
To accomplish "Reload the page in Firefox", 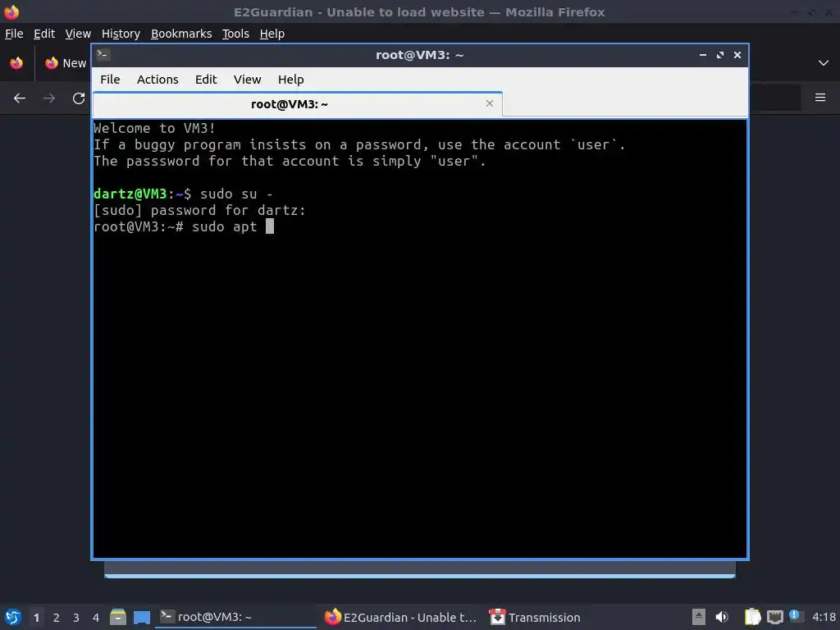I will [79, 98].
